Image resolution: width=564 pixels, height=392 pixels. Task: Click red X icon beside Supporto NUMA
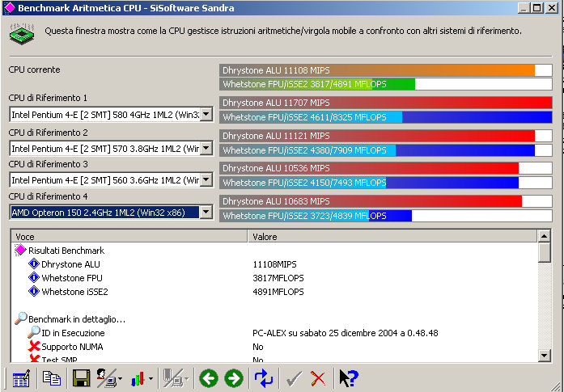[34, 347]
